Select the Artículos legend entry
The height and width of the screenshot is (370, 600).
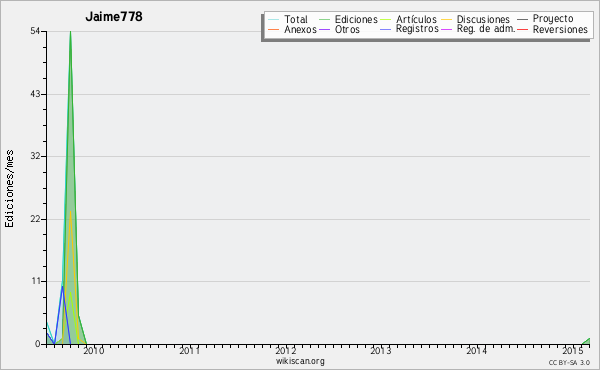coord(416,19)
